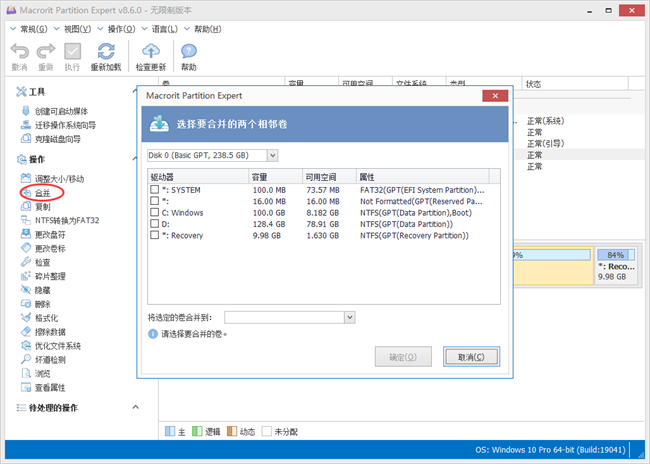Click the 128.4 GB capacity cell

269,224
